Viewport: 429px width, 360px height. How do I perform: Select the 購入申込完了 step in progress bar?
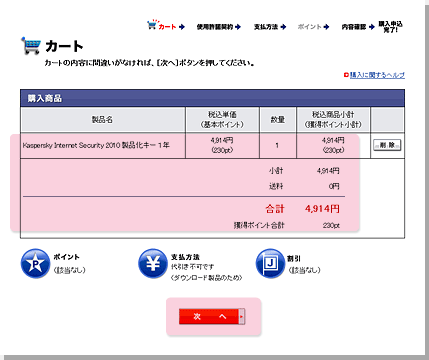click(x=390, y=27)
